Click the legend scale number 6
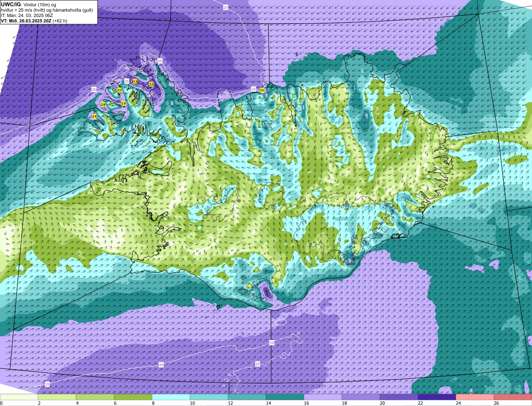The image size is (532, 406). click(x=114, y=403)
